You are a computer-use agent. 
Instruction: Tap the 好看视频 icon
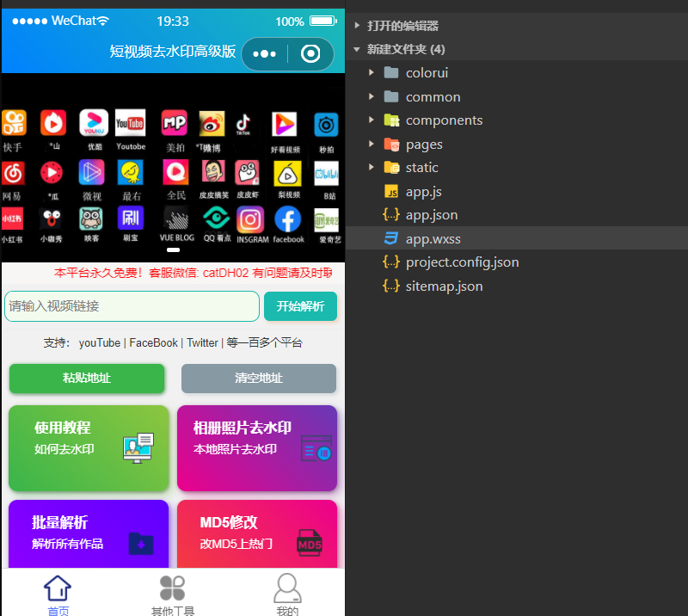click(284, 124)
